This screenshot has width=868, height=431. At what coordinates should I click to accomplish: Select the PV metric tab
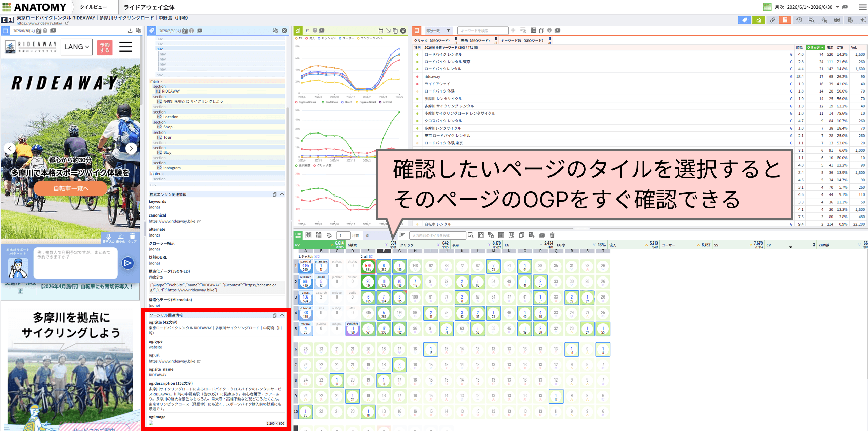coord(320,245)
